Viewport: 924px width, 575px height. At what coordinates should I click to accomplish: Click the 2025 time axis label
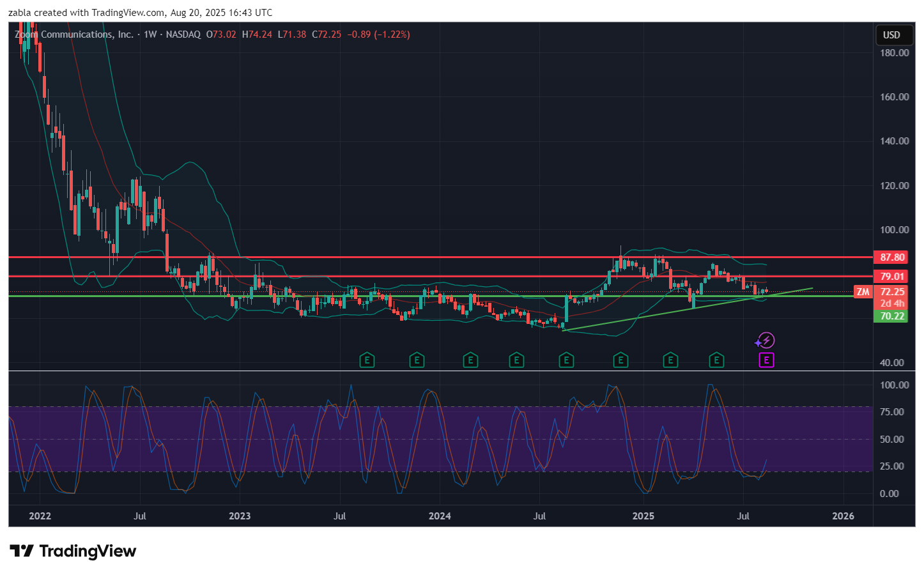tap(643, 516)
